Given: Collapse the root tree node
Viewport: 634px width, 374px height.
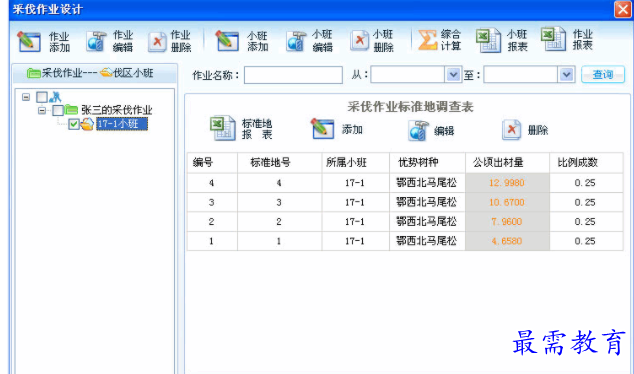Looking at the screenshot, I should point(26,97).
